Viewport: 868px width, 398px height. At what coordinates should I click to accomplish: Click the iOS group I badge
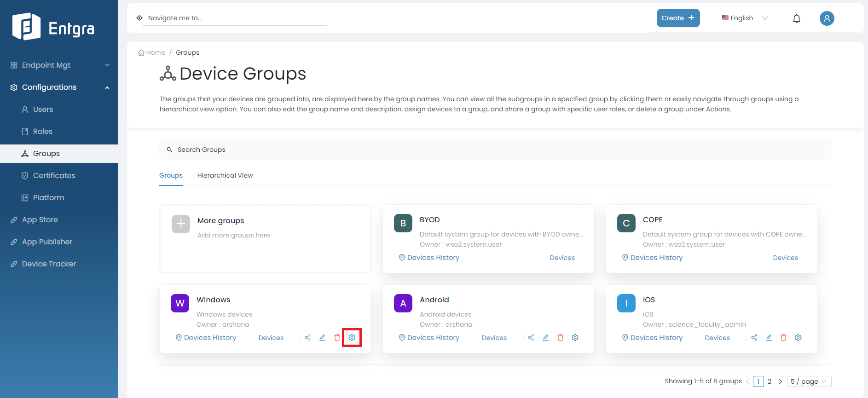point(626,303)
